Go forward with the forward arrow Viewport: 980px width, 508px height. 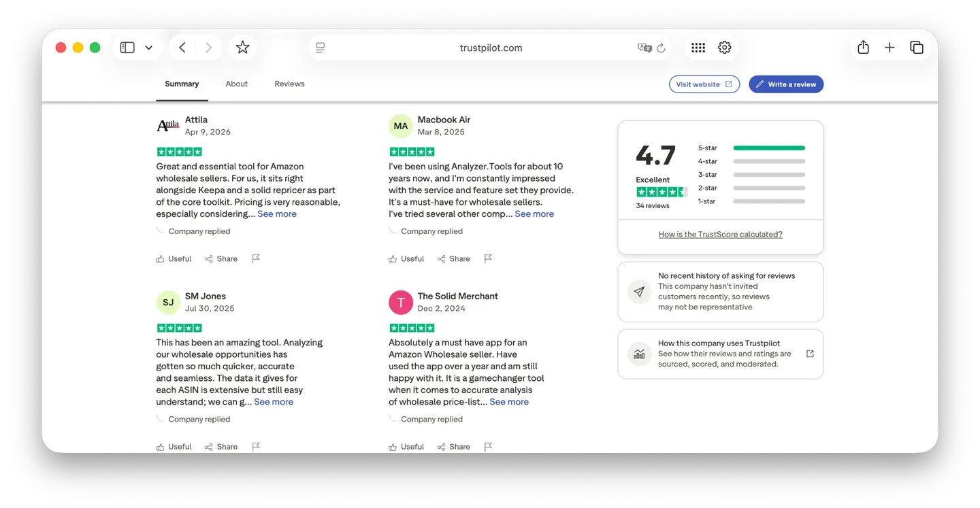[x=208, y=48]
